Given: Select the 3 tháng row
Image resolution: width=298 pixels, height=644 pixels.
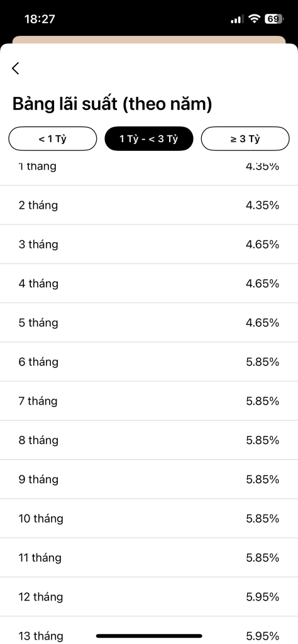Looking at the screenshot, I should (x=149, y=245).
